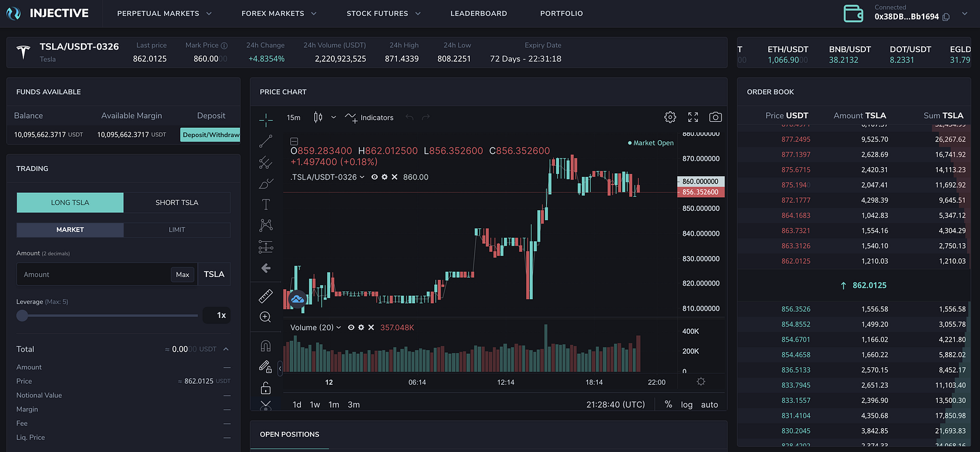This screenshot has width=980, height=452.
Task: Click the Max amount button
Action: tap(183, 274)
